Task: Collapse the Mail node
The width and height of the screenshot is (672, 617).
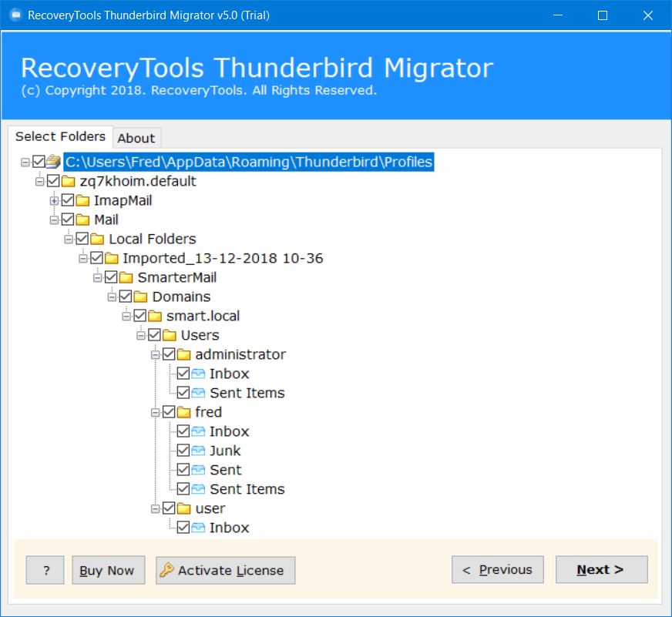Action: [x=55, y=220]
